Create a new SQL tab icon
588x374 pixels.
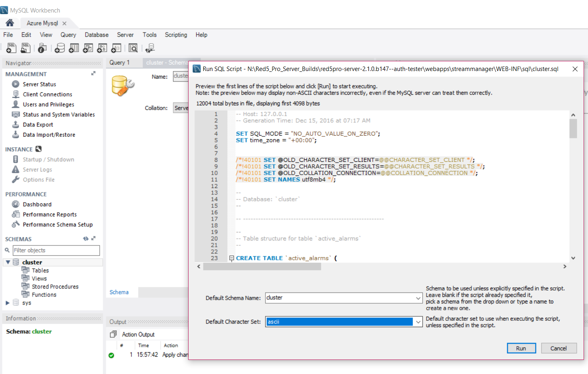tap(11, 48)
